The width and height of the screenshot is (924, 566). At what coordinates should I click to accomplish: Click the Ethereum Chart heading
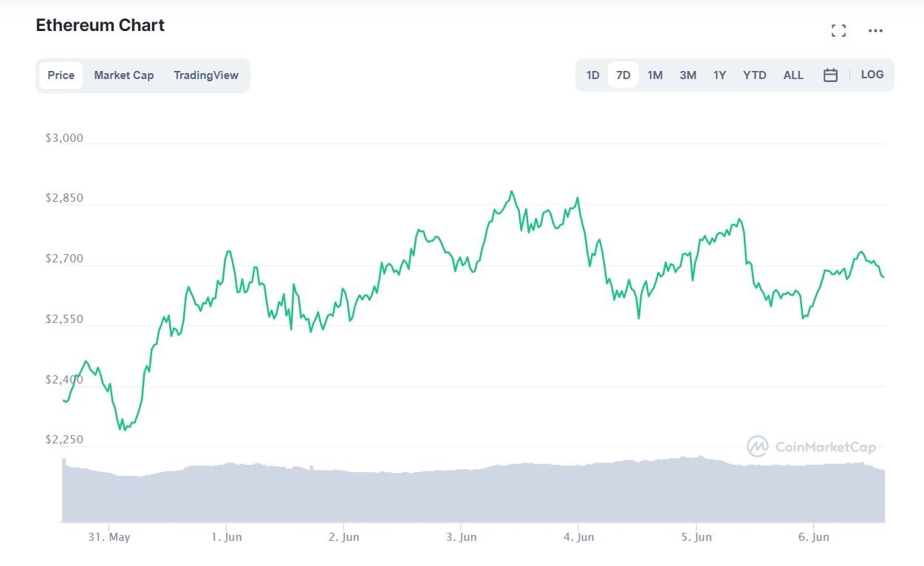100,25
